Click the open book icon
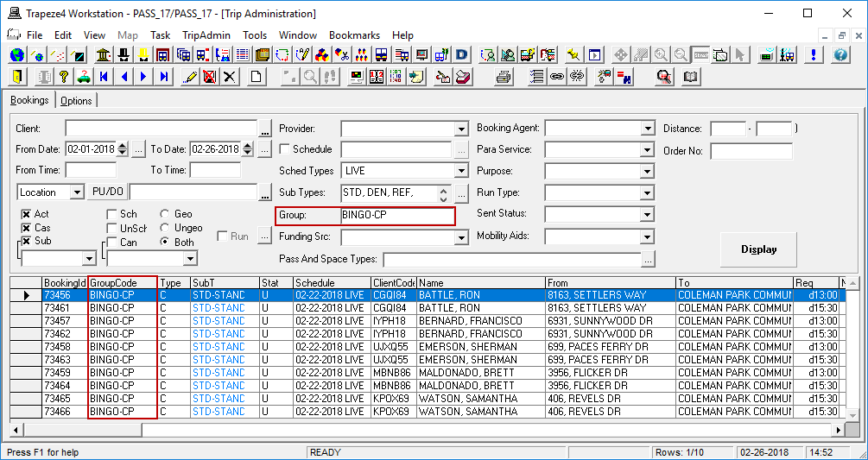 (690, 77)
